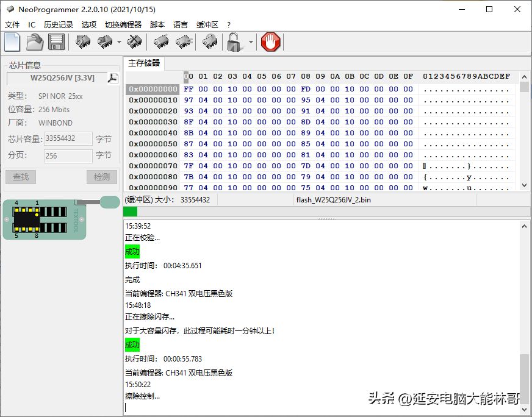The height and width of the screenshot is (417, 532).
Task: Open the 选项 menu
Action: (x=89, y=25)
